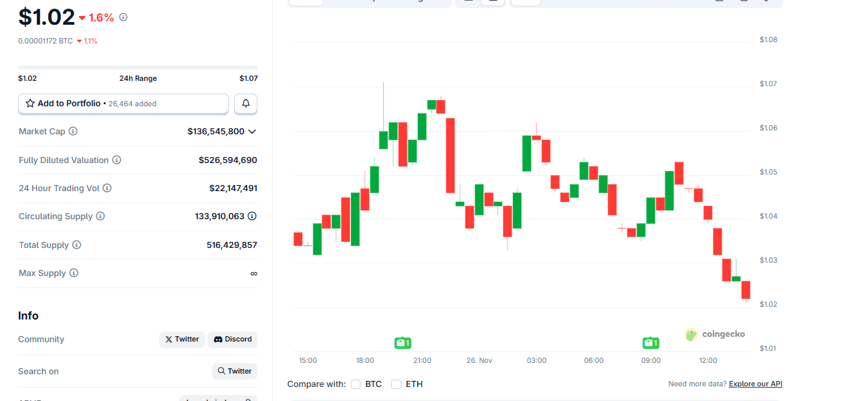Viewport: 868px width, 401px height.
Task: Open the Community Twitter link
Action: coord(182,340)
